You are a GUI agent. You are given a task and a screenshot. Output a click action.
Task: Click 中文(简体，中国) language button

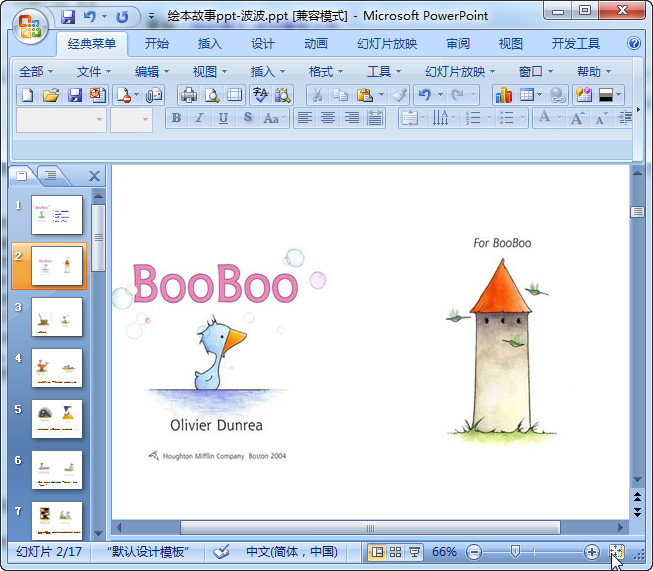point(292,552)
